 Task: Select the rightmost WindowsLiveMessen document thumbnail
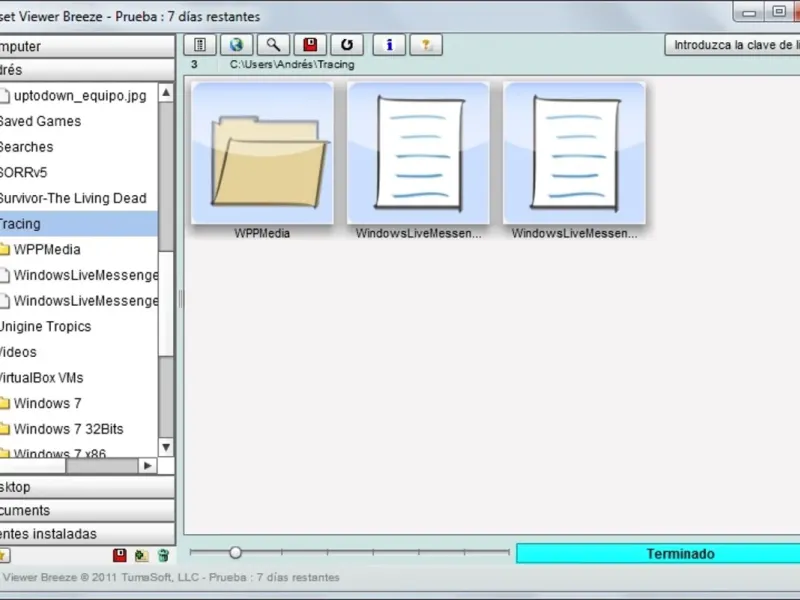click(574, 153)
